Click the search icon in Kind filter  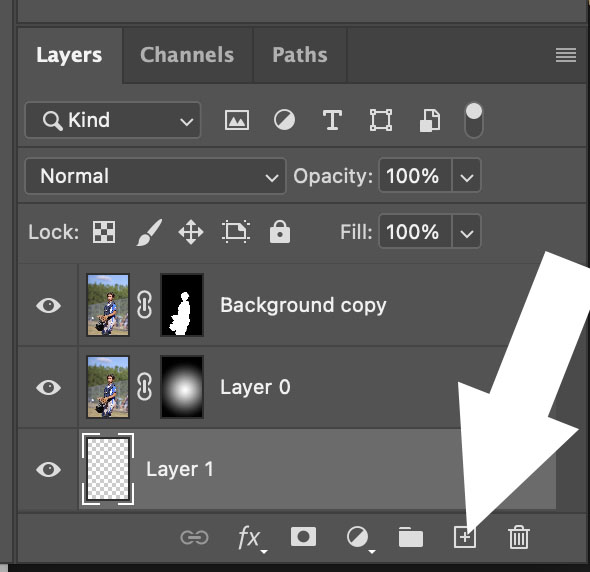click(x=52, y=121)
